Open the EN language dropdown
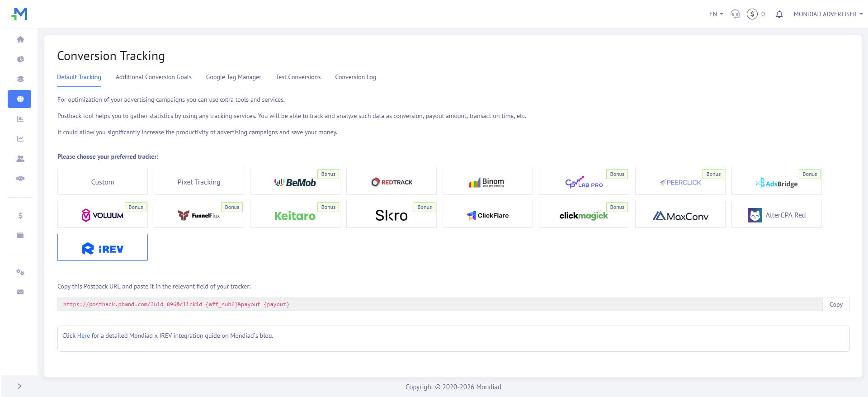 [716, 14]
